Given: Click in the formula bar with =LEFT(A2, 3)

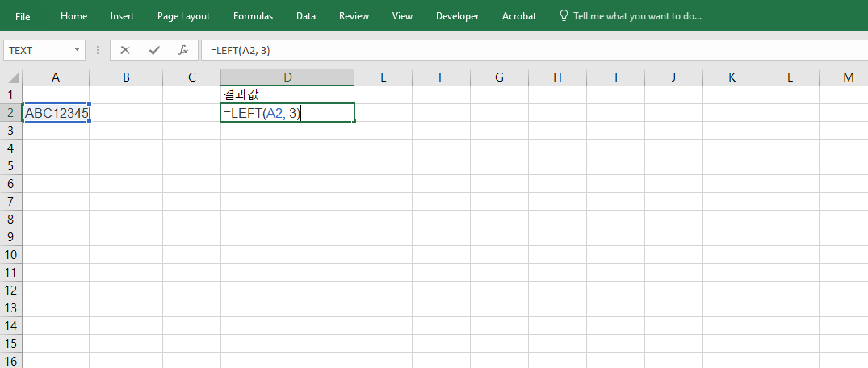Looking at the screenshot, I should click(x=535, y=50).
